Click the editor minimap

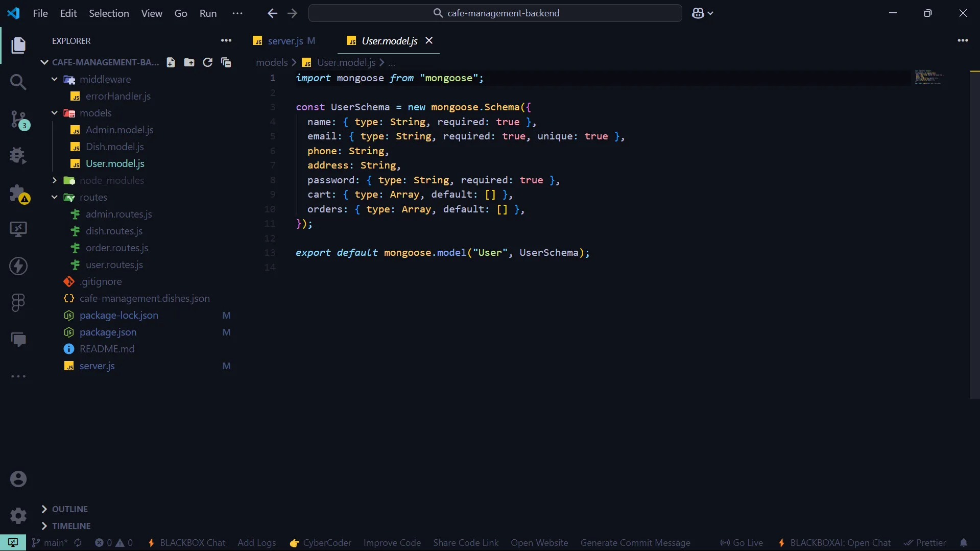pos(928,77)
